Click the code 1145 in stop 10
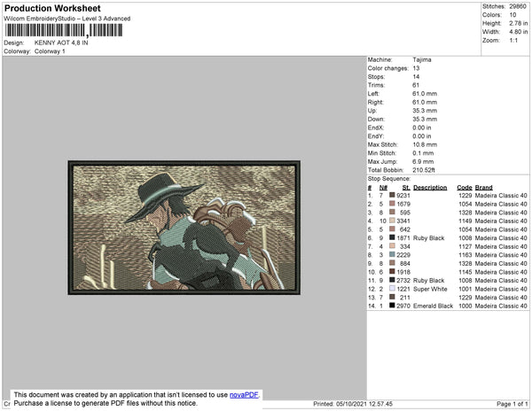The width and height of the screenshot is (532, 411). click(465, 272)
